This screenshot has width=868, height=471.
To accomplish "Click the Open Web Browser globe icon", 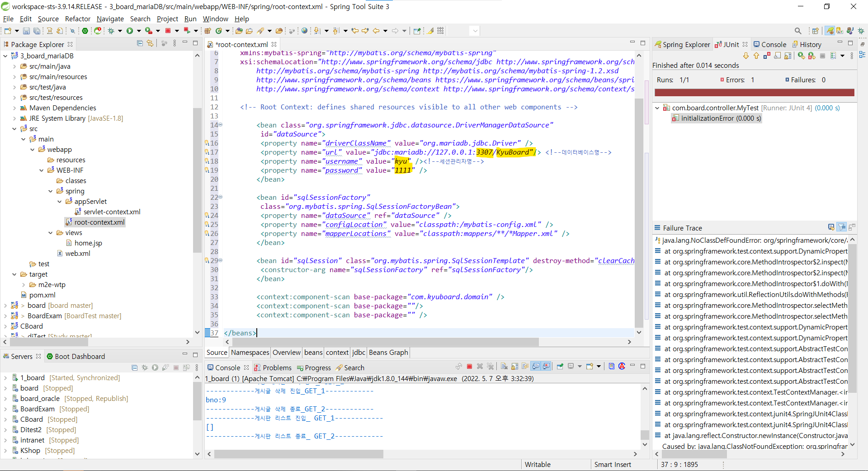I will tap(304, 31).
